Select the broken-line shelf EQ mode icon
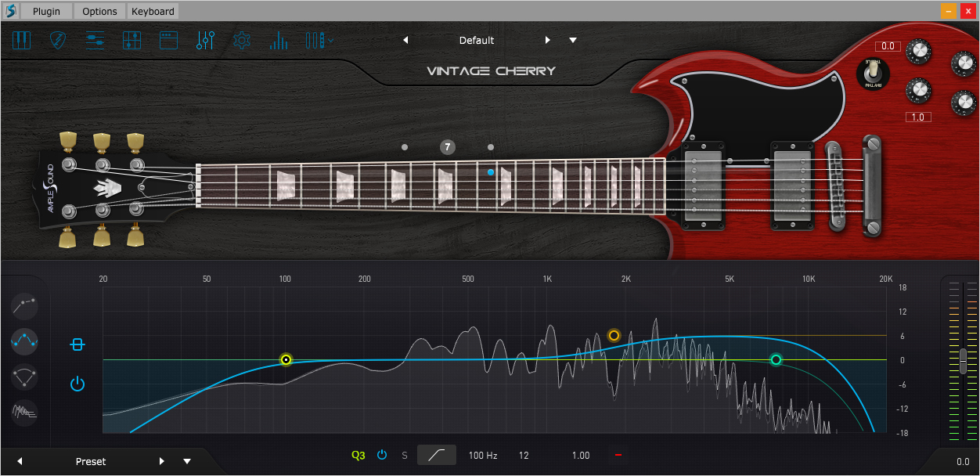Image resolution: width=980 pixels, height=476 pixels. 24,306
